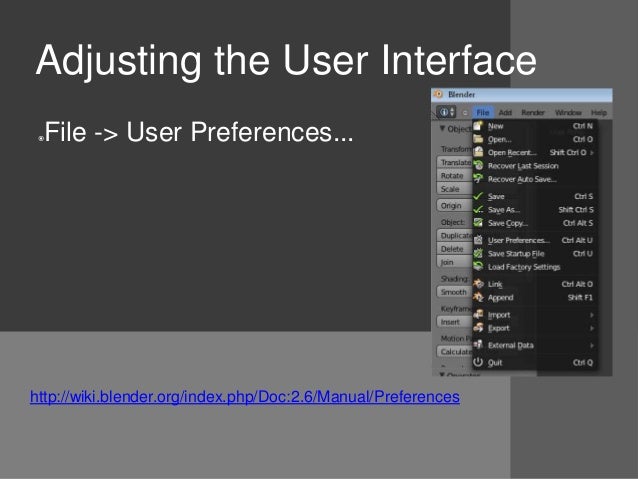This screenshot has height=479, width=638.
Task: Select User Preferences... menu entry text
Action: point(518,241)
